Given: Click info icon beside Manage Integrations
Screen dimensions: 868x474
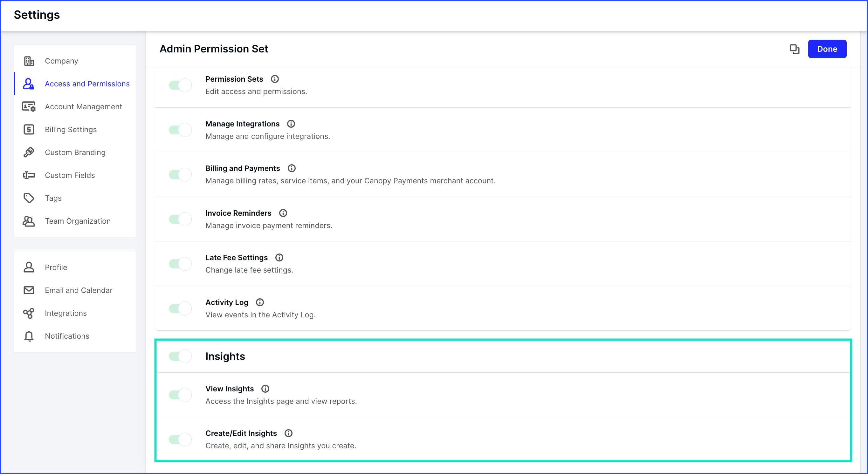Looking at the screenshot, I should pos(291,124).
